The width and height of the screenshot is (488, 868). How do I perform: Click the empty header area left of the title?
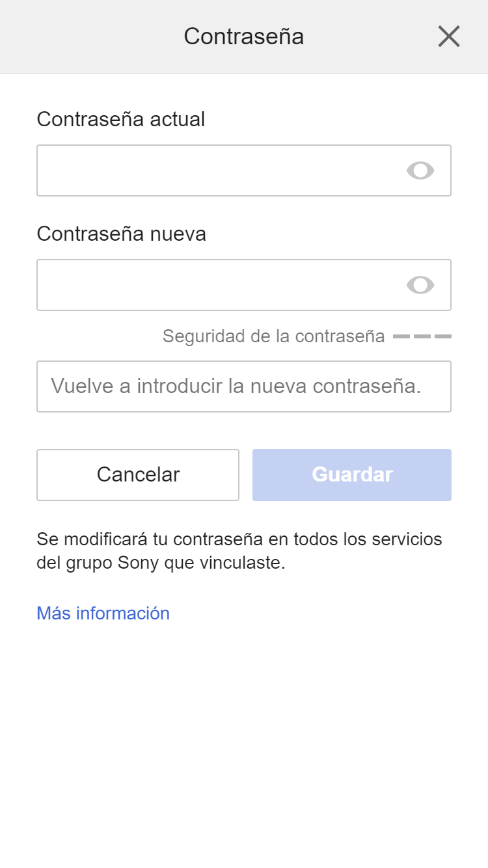tap(85, 36)
